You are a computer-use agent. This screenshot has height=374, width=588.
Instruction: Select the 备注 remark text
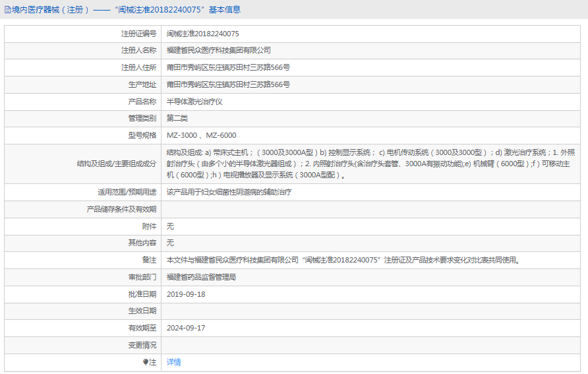coord(343,260)
